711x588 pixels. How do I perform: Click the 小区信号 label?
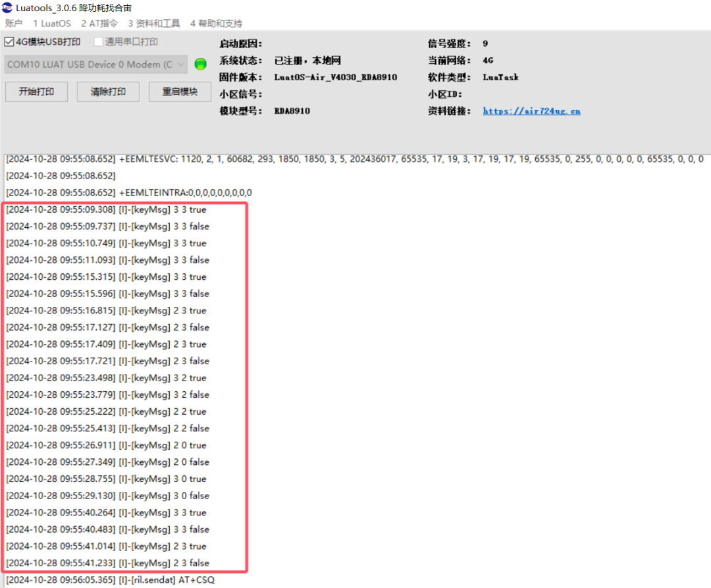coord(240,94)
